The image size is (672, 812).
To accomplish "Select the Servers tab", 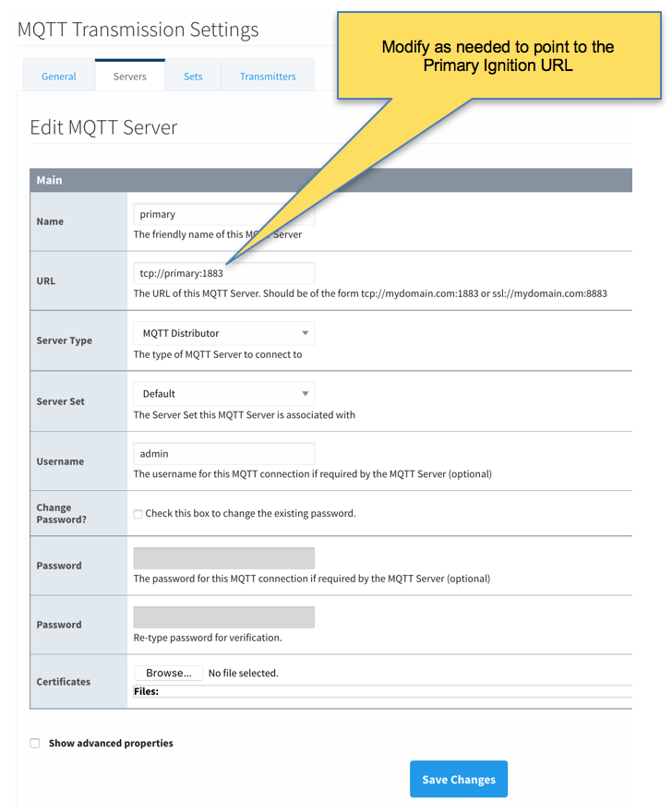I will coord(130,76).
